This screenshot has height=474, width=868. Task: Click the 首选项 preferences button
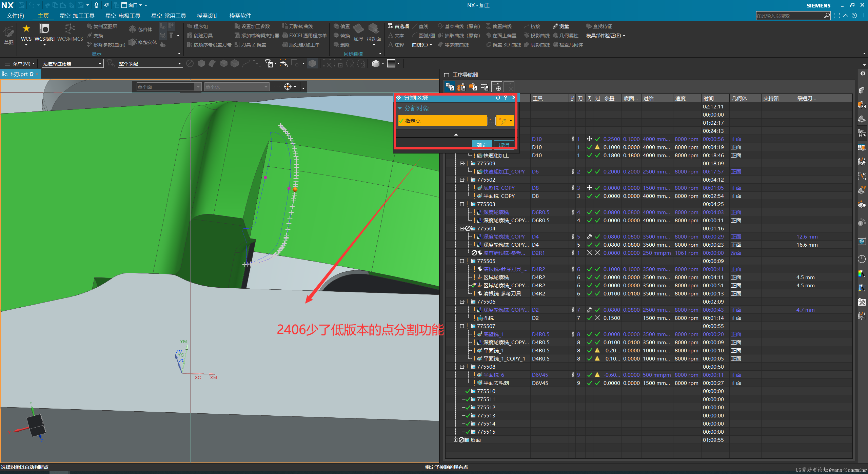[x=398, y=26]
